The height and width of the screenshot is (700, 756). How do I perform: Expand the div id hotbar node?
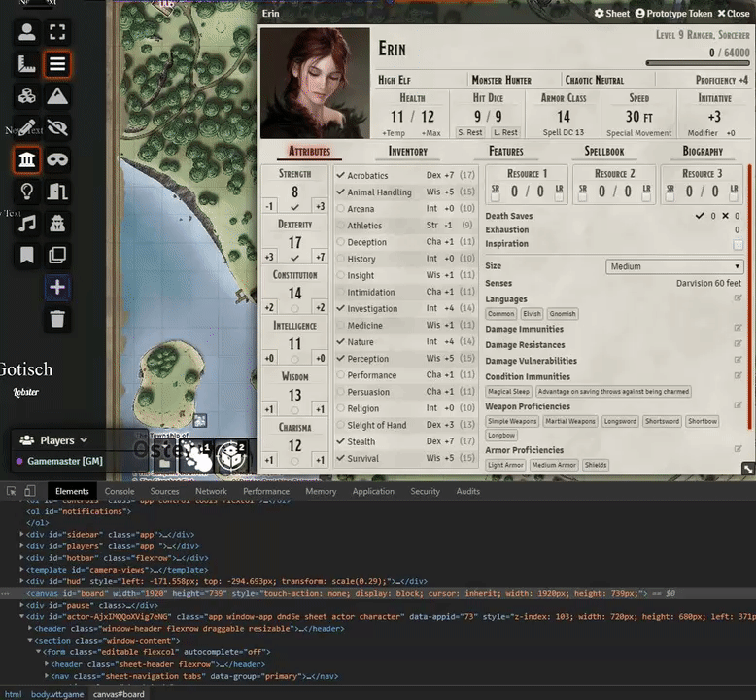point(21,558)
